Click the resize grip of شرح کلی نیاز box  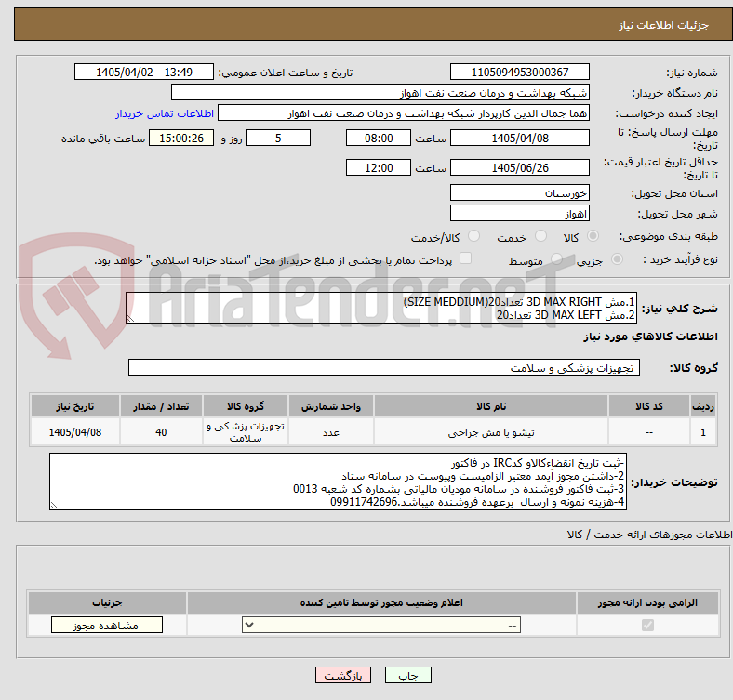pos(130,318)
